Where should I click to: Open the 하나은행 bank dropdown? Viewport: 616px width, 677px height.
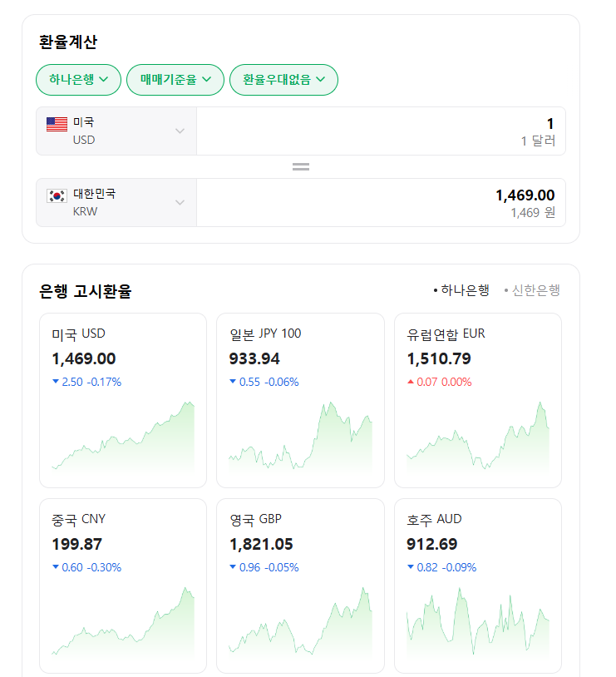click(78, 80)
